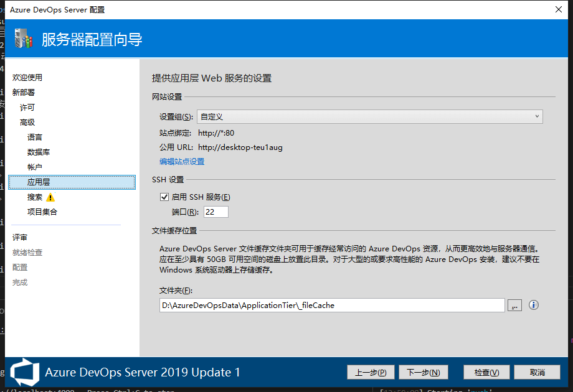Toggle the 启用 SSH 服务 checkbox
The image size is (573, 392).
coord(164,197)
